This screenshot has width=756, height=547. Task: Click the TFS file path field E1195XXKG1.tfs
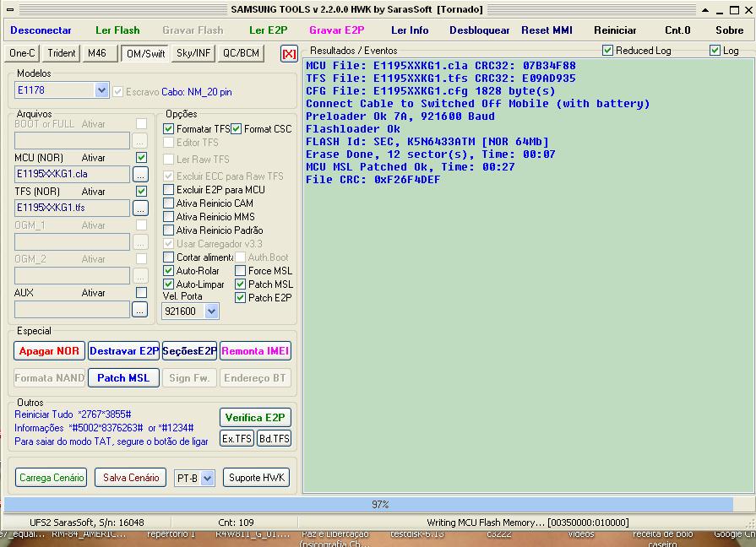[73, 208]
